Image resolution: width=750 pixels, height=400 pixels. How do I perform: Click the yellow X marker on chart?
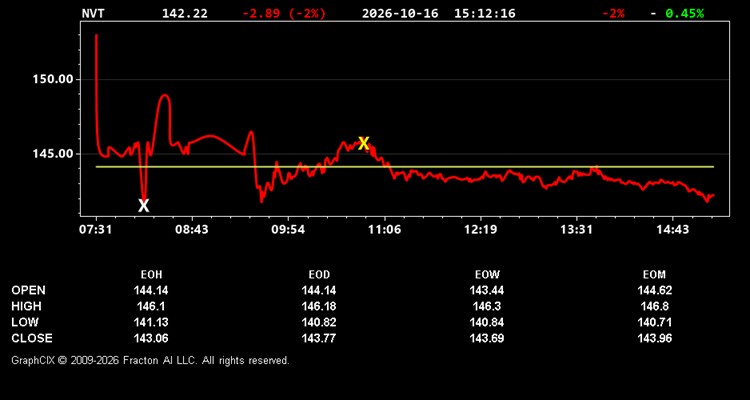point(364,143)
